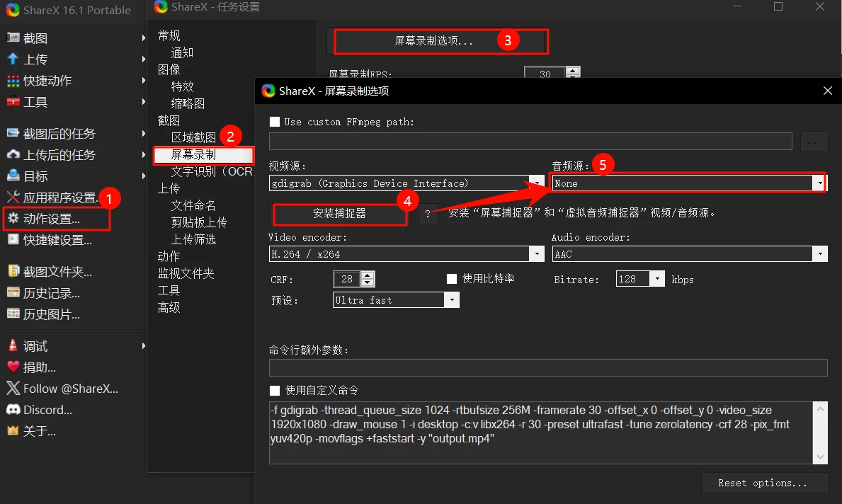842x504 pixels.
Task: Select 区域截图 in task settings tree
Action: click(193, 137)
